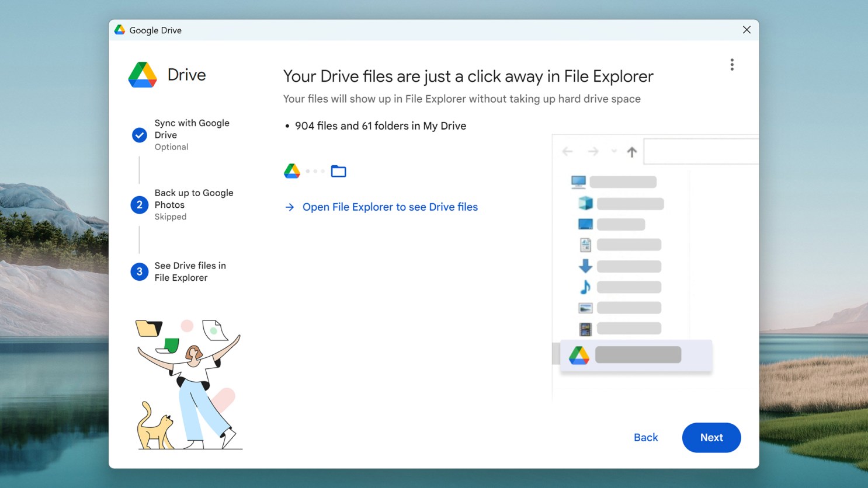Click the colorful Drive logo above the step list
Image resolution: width=868 pixels, height=488 pixels.
point(142,74)
